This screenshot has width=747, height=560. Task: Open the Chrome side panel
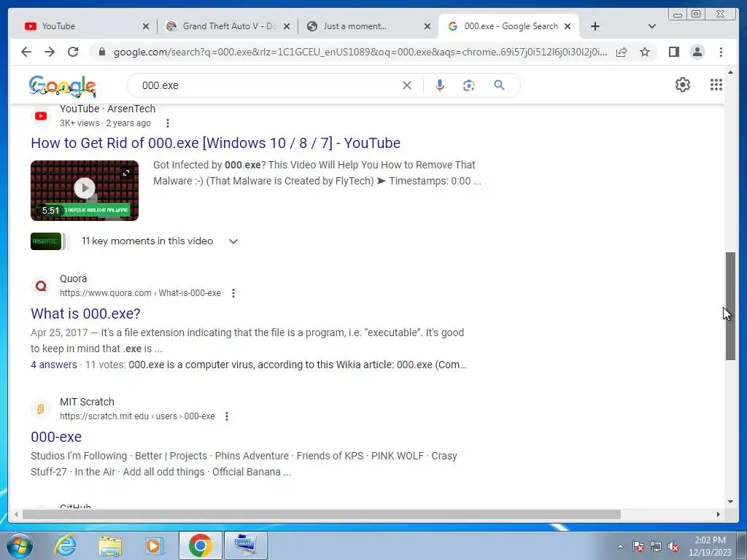673,52
